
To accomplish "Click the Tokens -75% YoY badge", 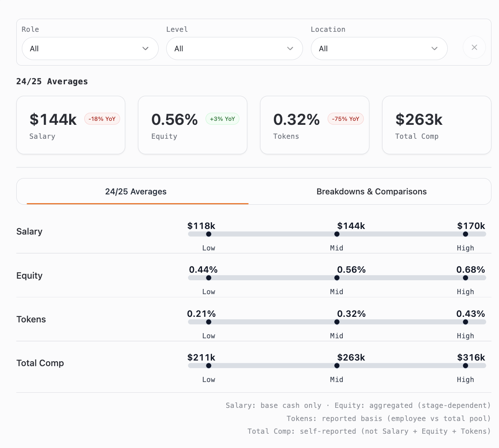I will point(345,119).
